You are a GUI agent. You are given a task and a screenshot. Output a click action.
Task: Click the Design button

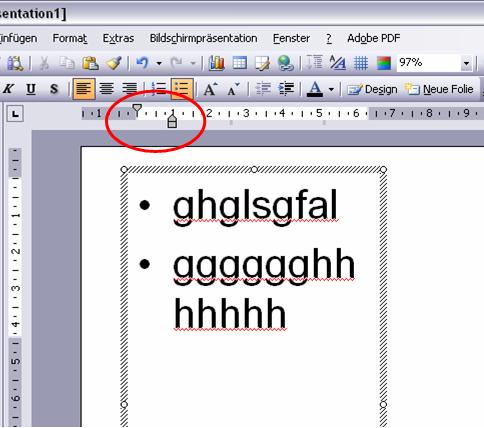coord(372,89)
